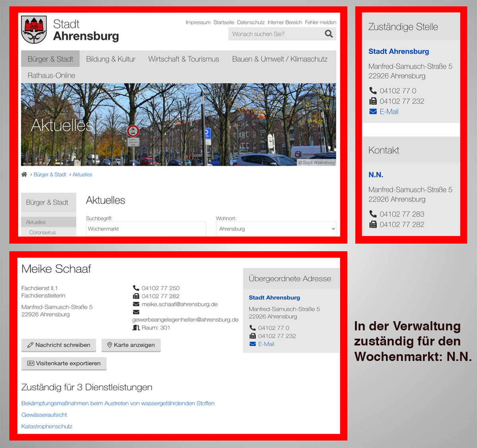Click the Nachricht schreiben button
The width and height of the screenshot is (477, 448).
59,345
